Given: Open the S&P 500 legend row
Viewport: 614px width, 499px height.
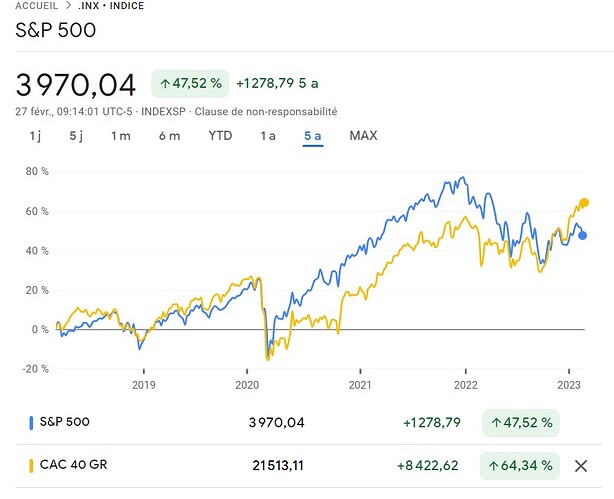Looking at the screenshot, I should click(x=309, y=423).
